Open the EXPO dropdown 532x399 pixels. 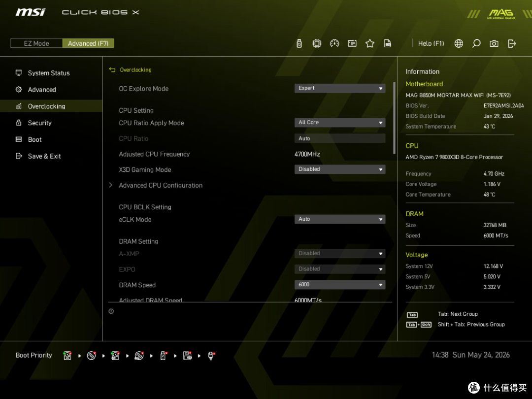click(x=339, y=269)
